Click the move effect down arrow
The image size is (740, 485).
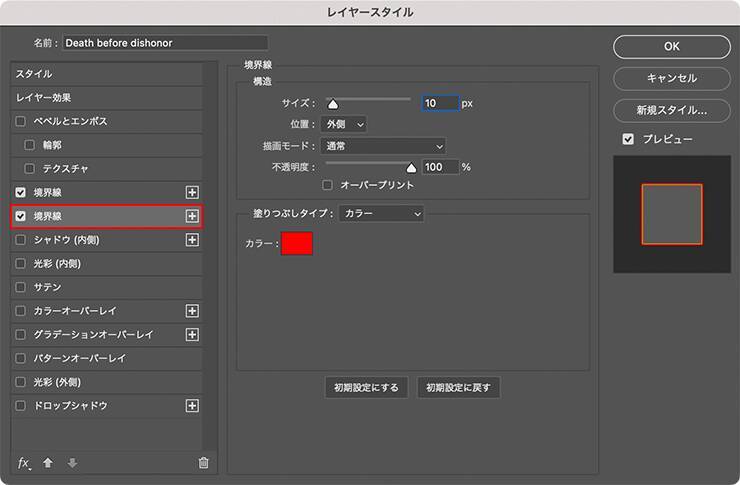[x=71, y=463]
